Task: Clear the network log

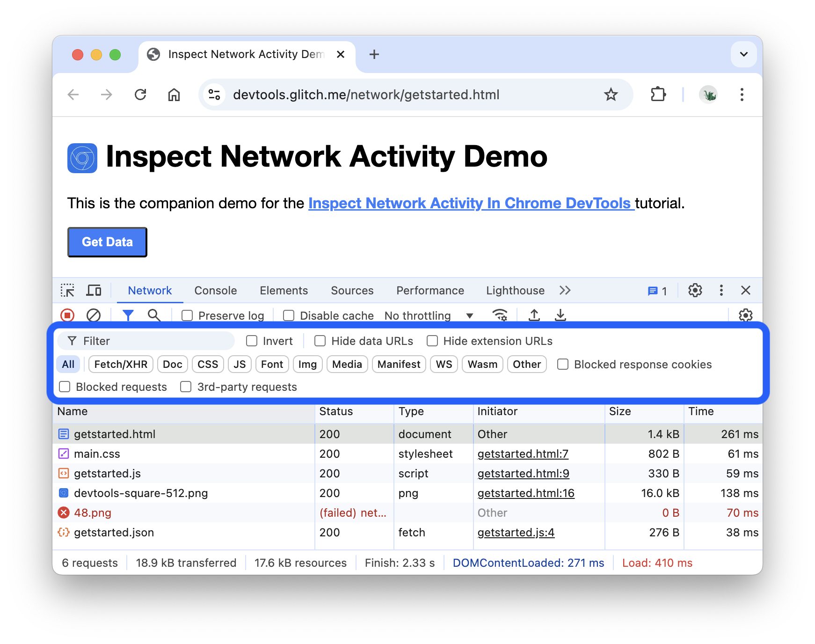Action: coord(93,315)
